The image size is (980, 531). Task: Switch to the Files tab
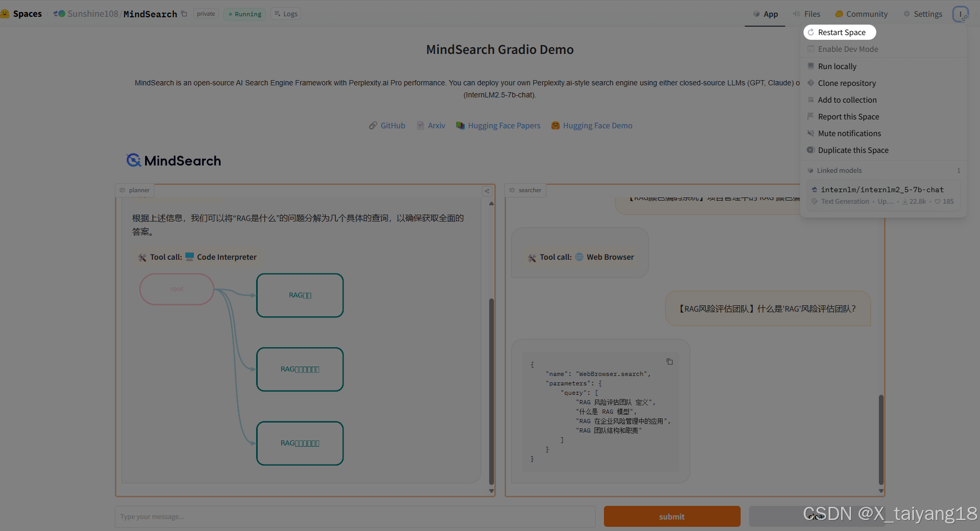(x=806, y=14)
